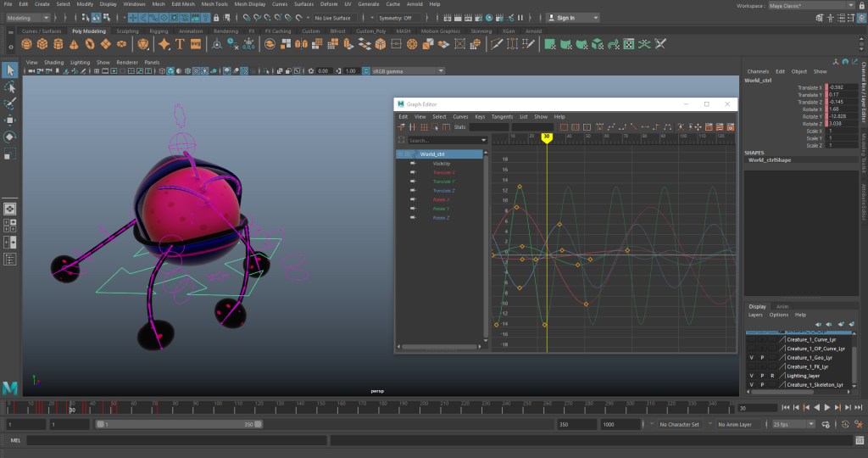Select the polygon Type text tool
Image resolution: width=868 pixels, height=458 pixels.
tap(181, 44)
